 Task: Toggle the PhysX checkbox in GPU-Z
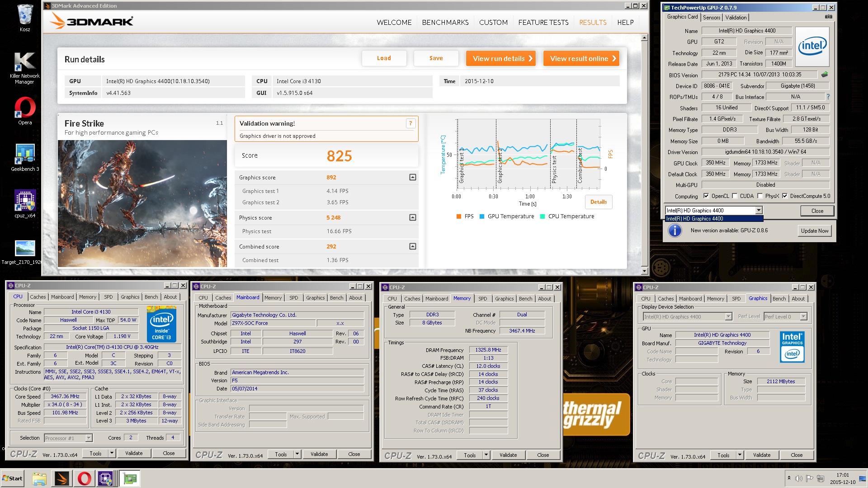[x=760, y=196]
